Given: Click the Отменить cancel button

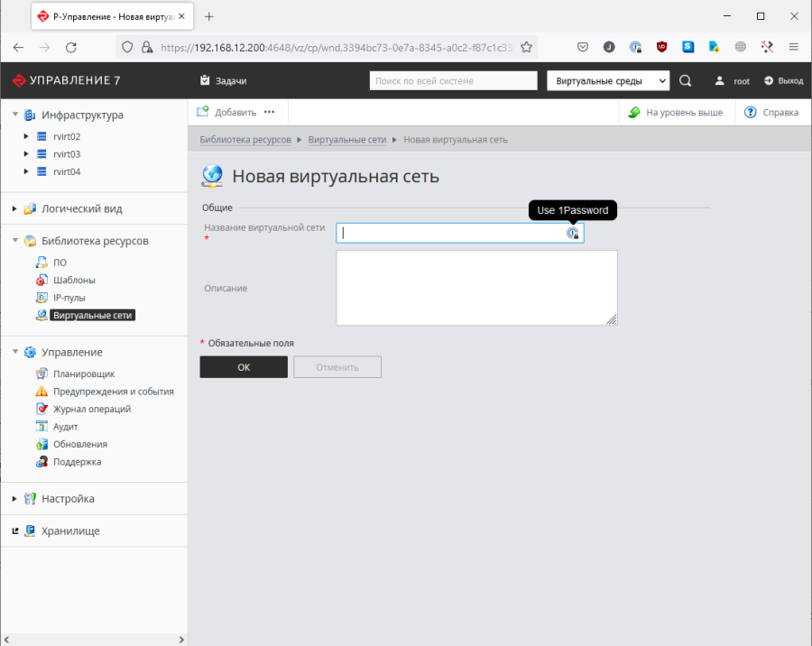Looking at the screenshot, I should coord(337,367).
